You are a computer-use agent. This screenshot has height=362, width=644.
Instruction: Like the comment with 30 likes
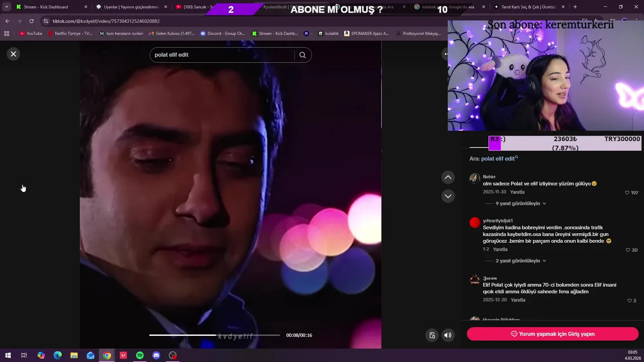[628, 250]
